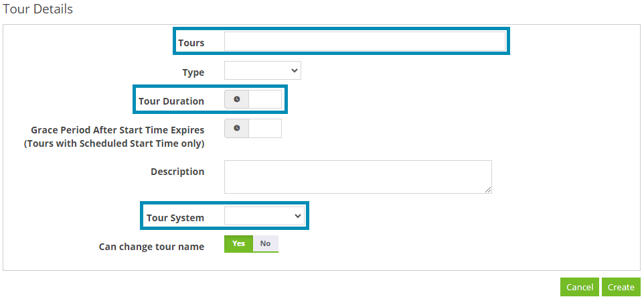
Task: Click the Tour System label text
Action: pos(175,218)
